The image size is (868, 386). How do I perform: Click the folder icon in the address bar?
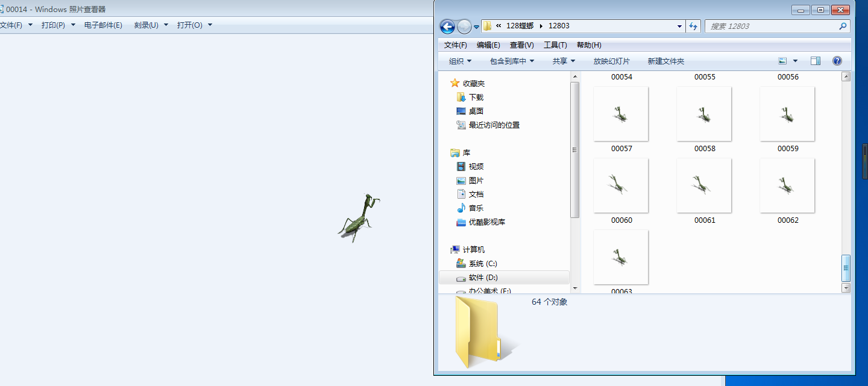(x=487, y=26)
